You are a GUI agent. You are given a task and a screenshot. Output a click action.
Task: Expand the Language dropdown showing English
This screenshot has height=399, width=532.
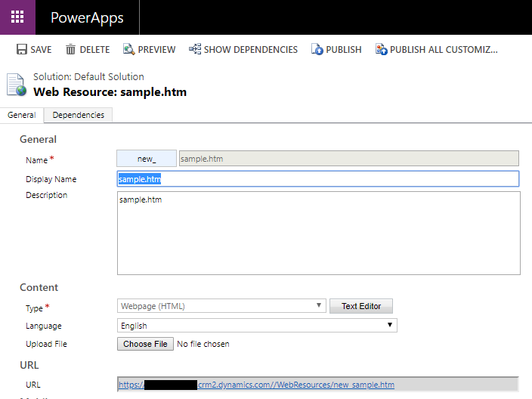coord(257,326)
